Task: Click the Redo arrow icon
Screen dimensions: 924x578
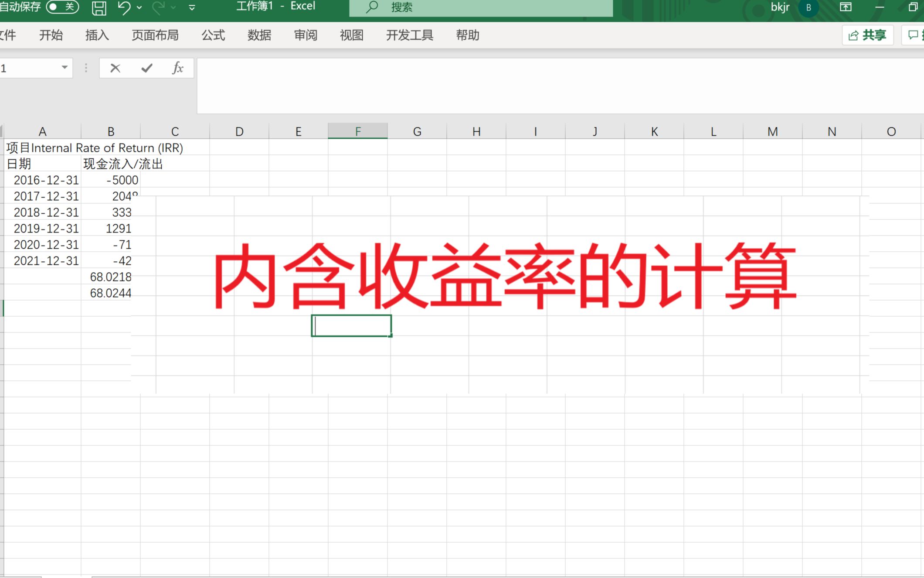Action: coord(158,7)
